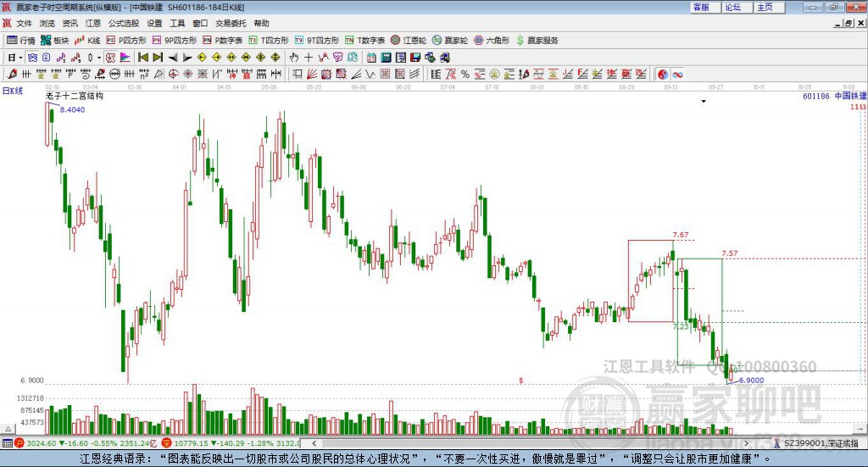Toggle the infinity loop icon
The width and height of the screenshot is (868, 467).
click(x=677, y=74)
